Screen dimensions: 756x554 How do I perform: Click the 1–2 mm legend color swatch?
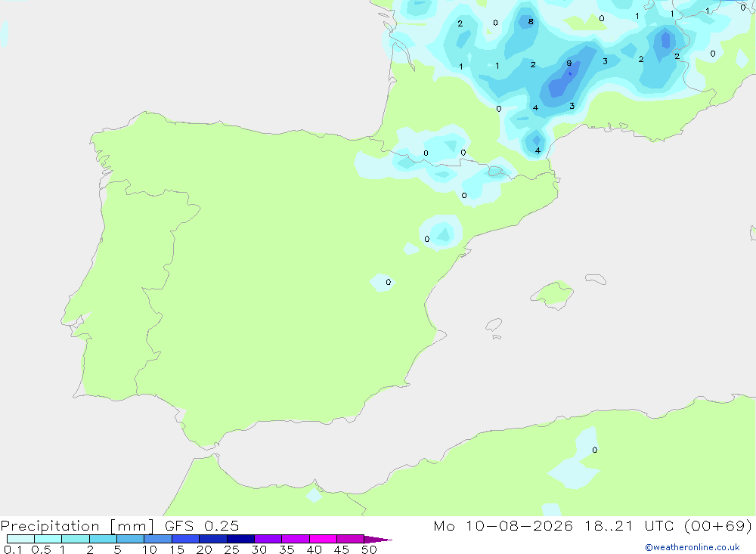[x=76, y=539]
